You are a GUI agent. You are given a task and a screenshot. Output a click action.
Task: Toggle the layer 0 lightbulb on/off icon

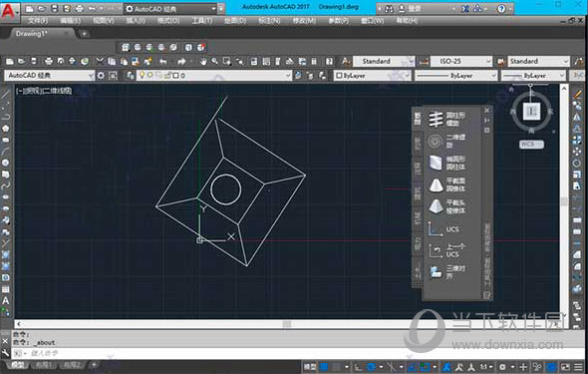(142, 76)
